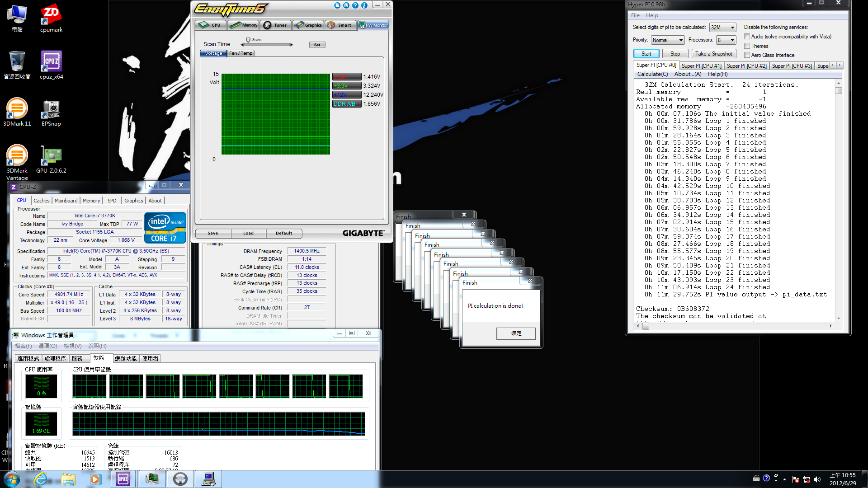Open the Caches tab in CPU-Z
Screen dimensions: 868x488
[x=42, y=201]
